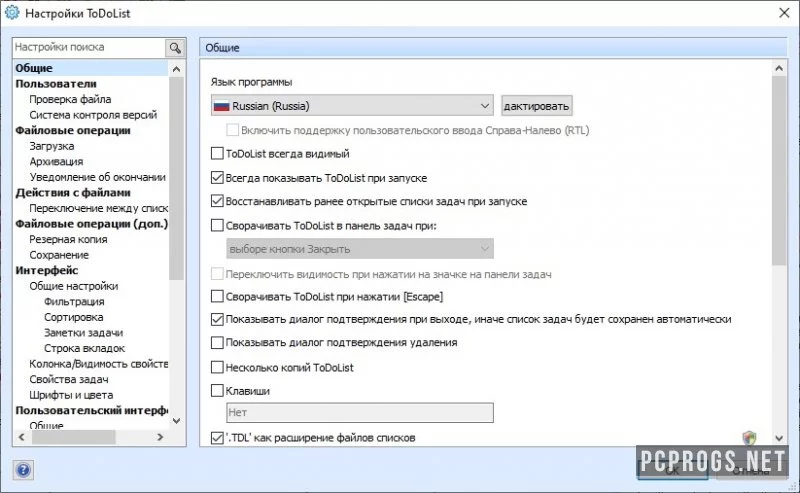Open 'Фильтрация' settings page

(74, 302)
